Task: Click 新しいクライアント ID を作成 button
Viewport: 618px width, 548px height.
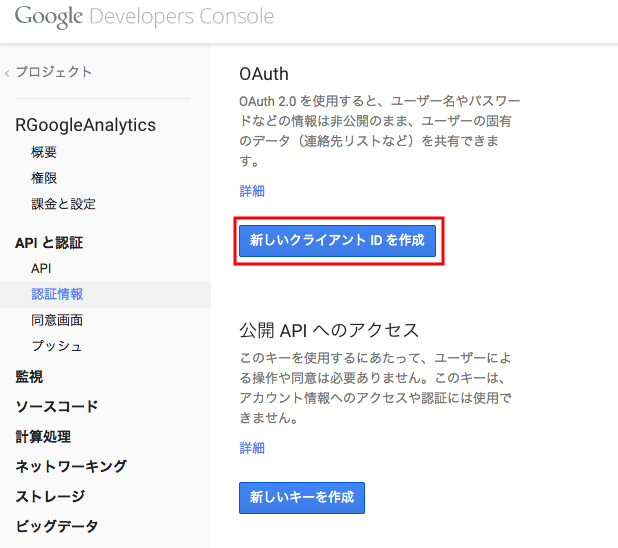Action: (337, 240)
